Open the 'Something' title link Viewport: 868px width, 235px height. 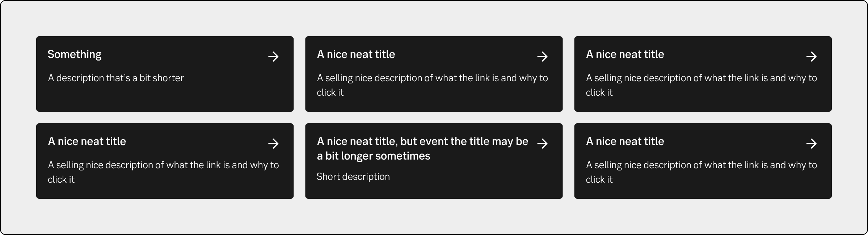75,54
